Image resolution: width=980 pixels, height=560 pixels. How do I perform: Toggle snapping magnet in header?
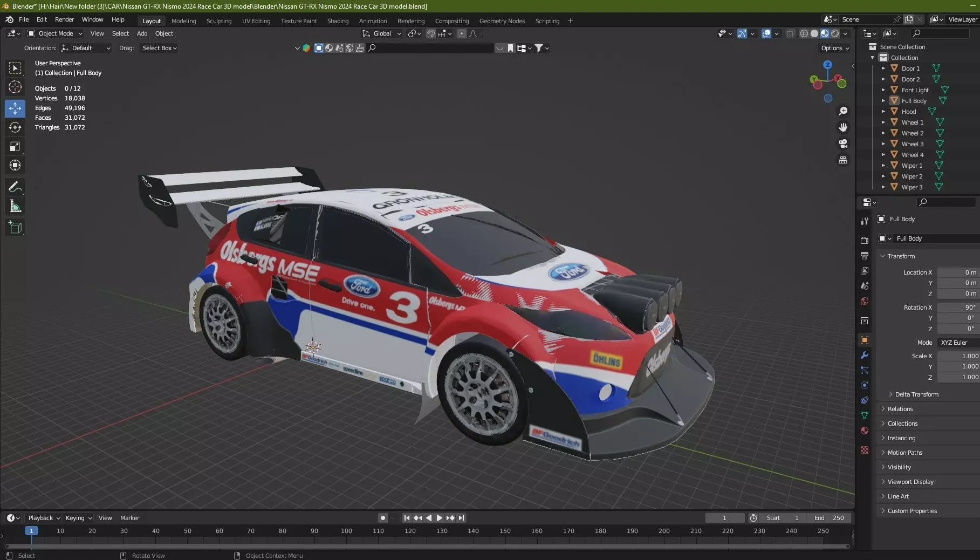[x=431, y=33]
